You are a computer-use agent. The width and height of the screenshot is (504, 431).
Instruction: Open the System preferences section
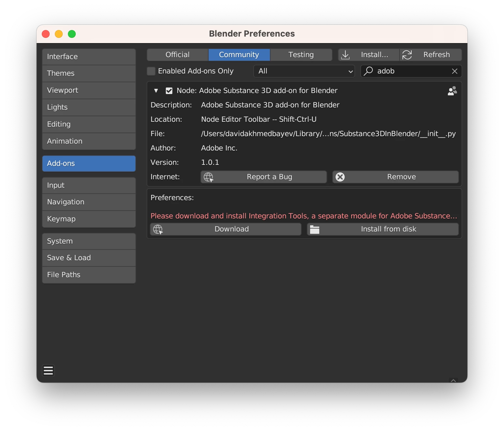[x=89, y=241]
